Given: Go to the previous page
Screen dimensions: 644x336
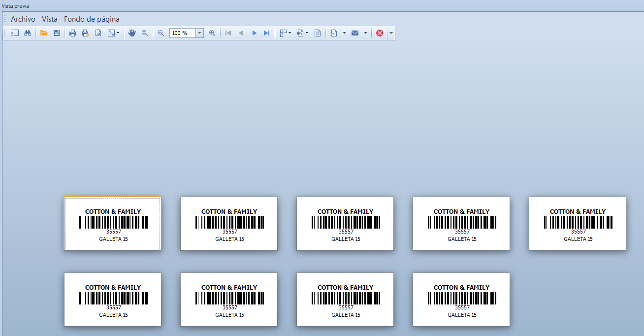Looking at the screenshot, I should (x=241, y=33).
